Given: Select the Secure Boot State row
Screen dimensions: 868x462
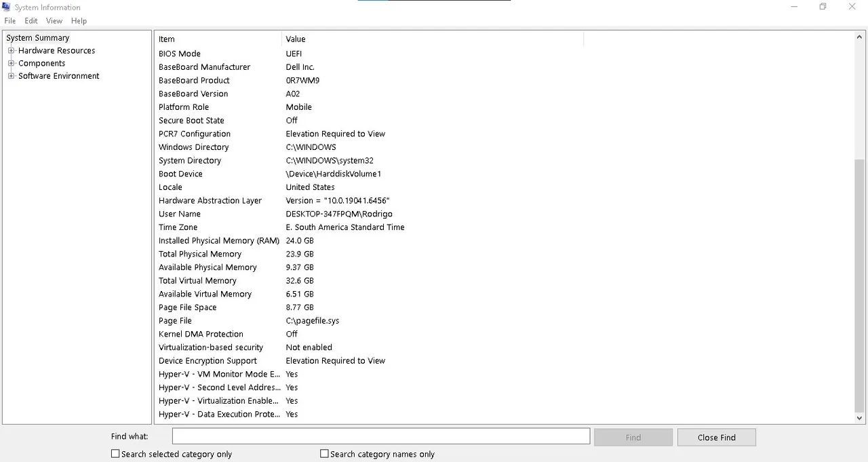Looking at the screenshot, I should coord(504,121).
